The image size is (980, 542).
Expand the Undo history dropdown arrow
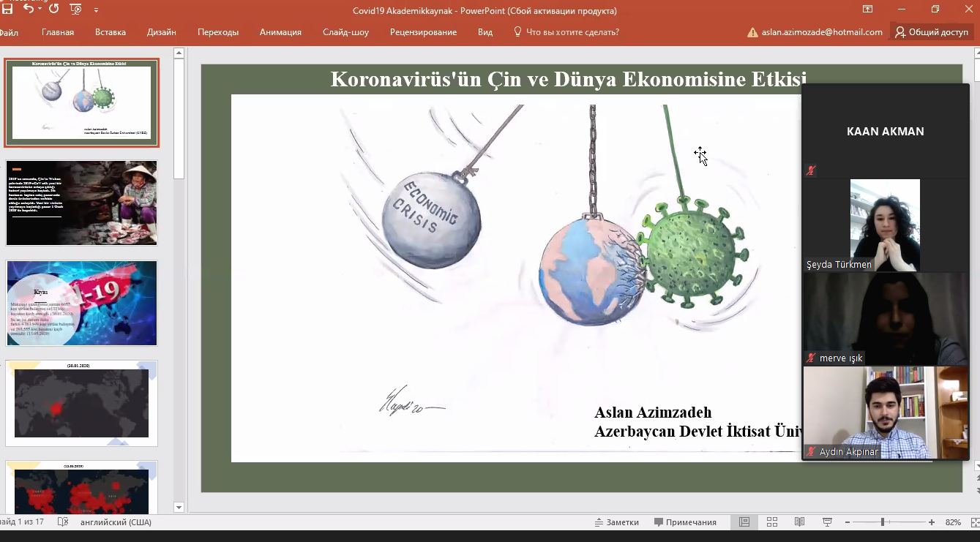[40, 10]
